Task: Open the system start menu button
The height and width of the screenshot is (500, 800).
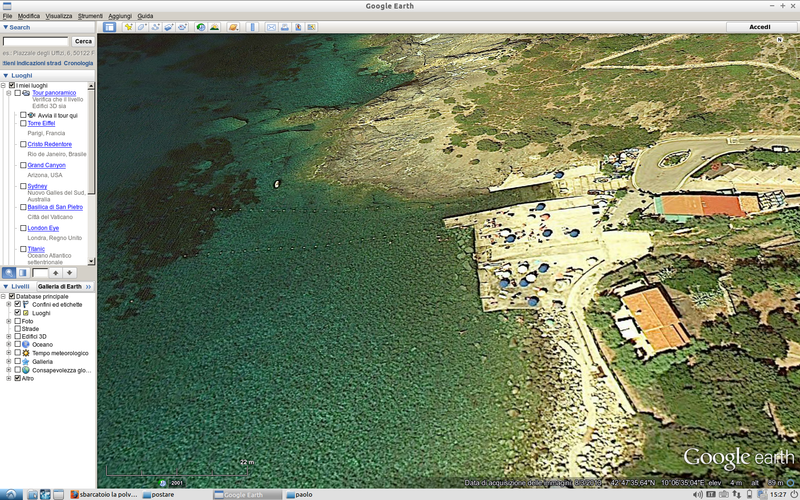Action: [x=11, y=494]
